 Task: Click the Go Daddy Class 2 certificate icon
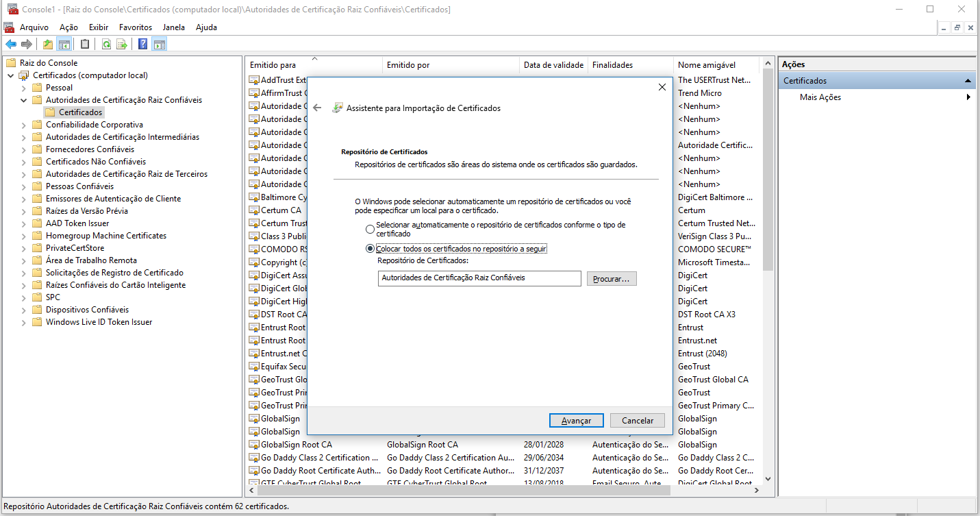pos(254,458)
